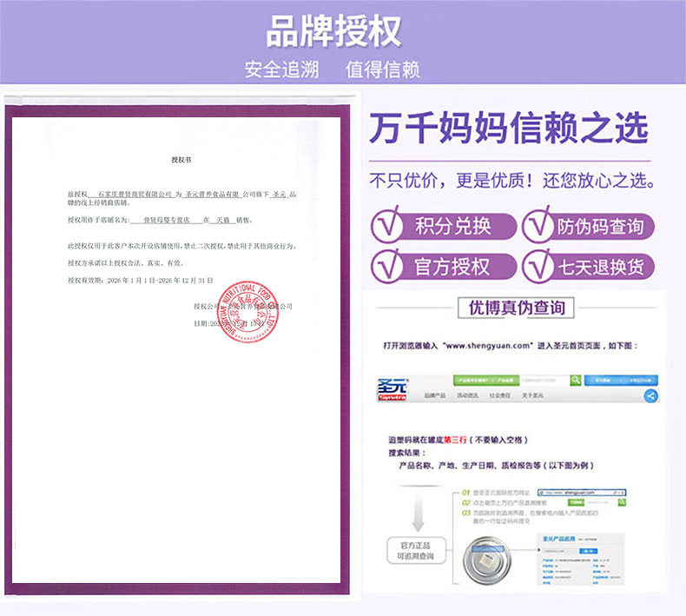This screenshot has height=616, width=686.
Task: Click the green magnifier search icon in 圣元 header
Action: (576, 380)
